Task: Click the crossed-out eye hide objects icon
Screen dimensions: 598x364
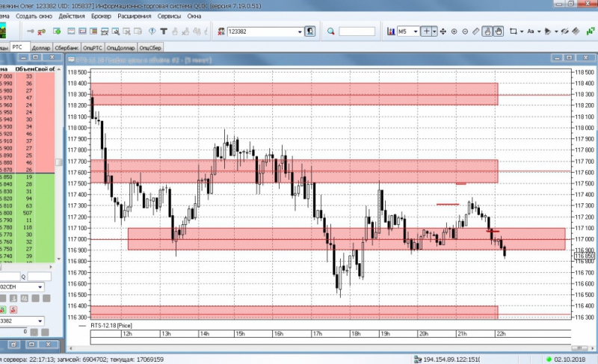Action: click(x=565, y=31)
